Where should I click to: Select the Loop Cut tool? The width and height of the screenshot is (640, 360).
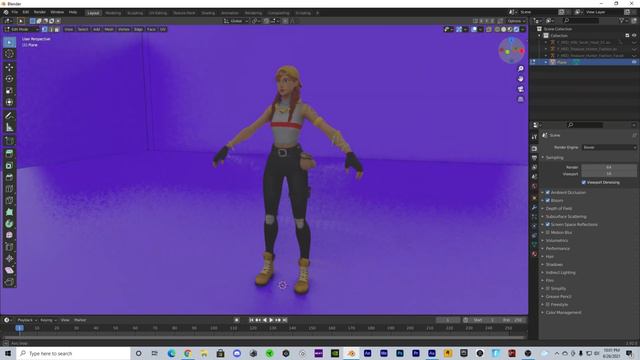[x=9, y=189]
